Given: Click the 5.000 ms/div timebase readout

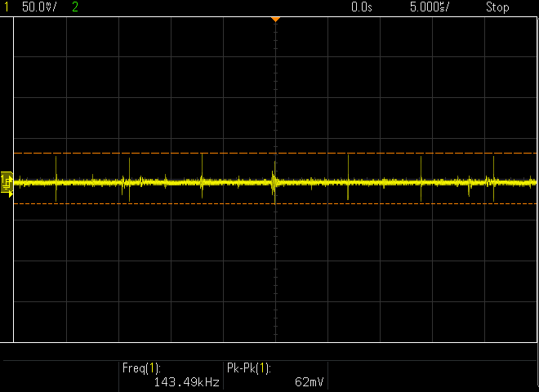Looking at the screenshot, I should tap(429, 7).
